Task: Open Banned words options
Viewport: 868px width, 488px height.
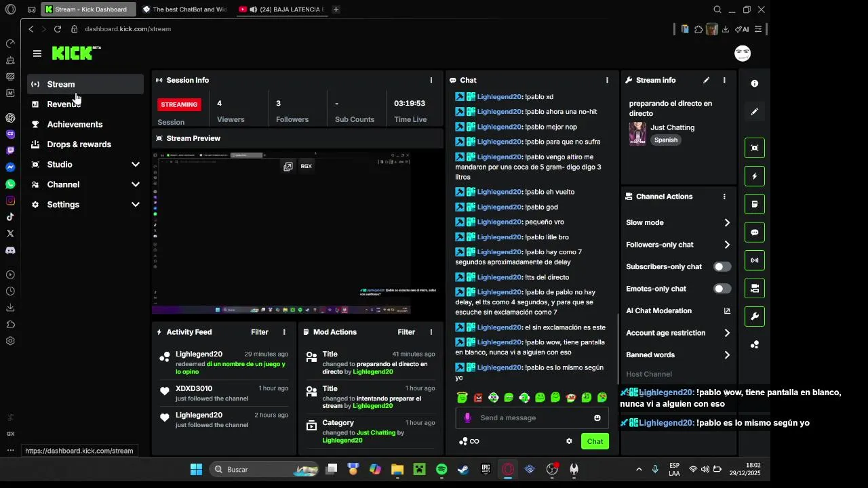Action: [x=678, y=355]
